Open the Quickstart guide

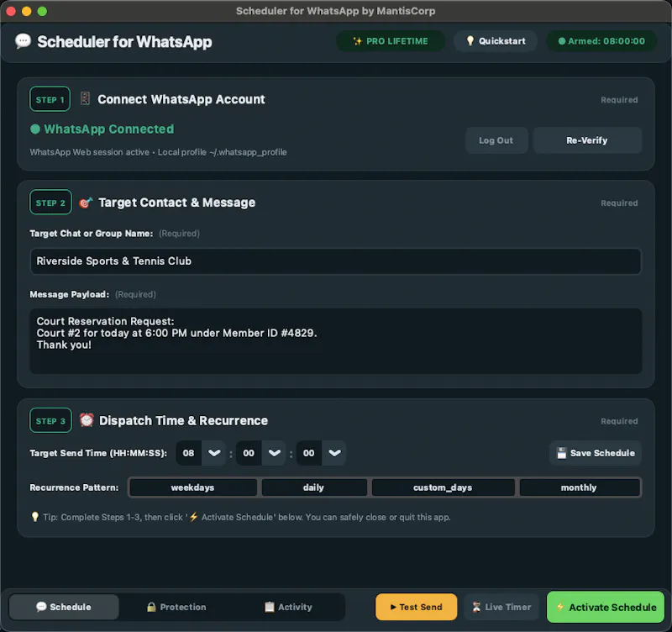tap(496, 41)
